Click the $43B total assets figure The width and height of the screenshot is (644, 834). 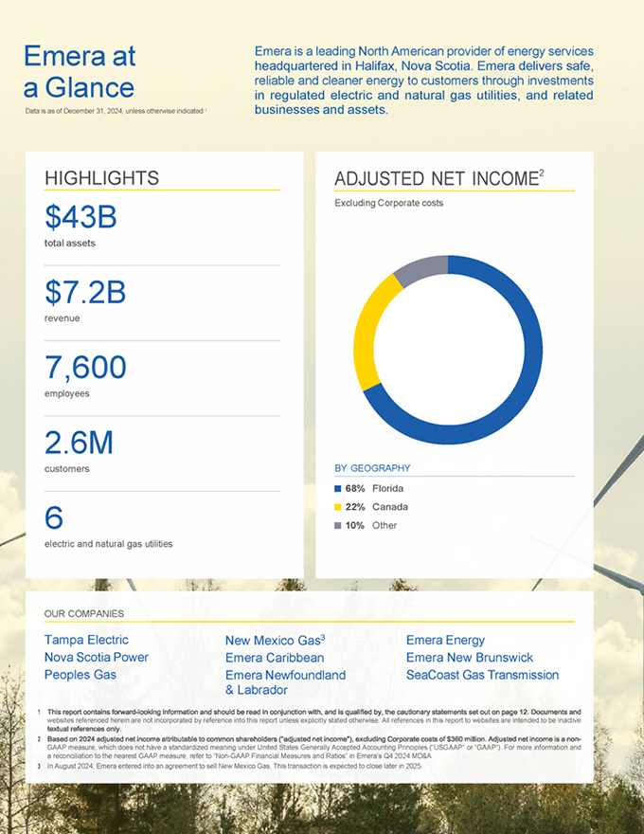[x=80, y=218]
